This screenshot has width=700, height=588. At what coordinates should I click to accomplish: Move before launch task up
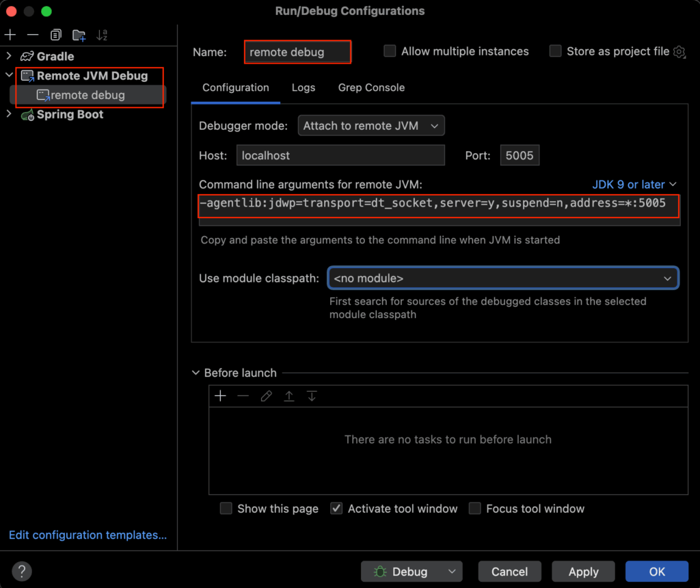(x=289, y=396)
